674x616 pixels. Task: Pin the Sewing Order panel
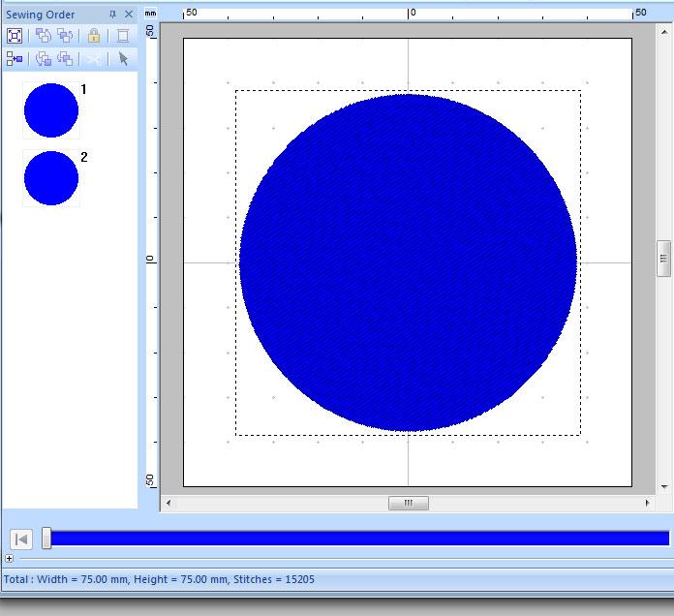[x=112, y=15]
